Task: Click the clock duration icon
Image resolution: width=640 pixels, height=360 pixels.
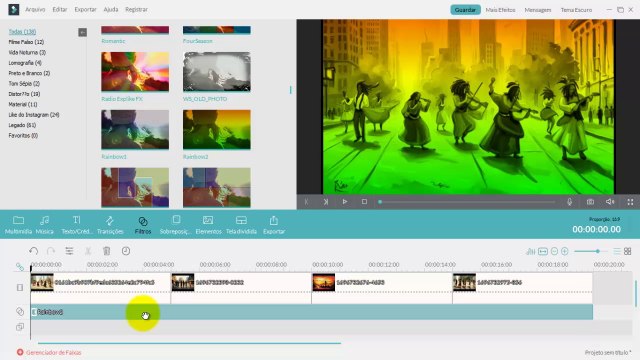Action: click(x=126, y=251)
